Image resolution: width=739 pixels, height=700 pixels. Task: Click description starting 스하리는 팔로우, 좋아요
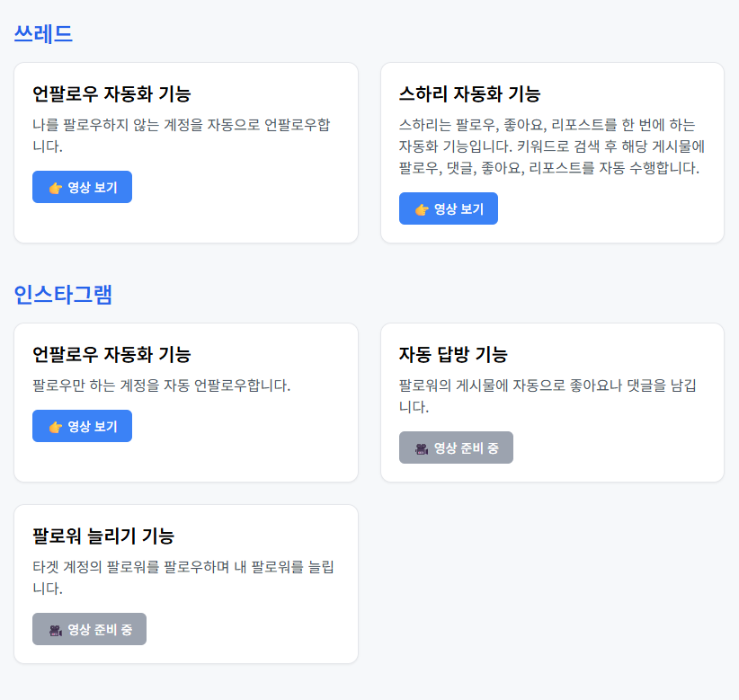click(x=551, y=146)
